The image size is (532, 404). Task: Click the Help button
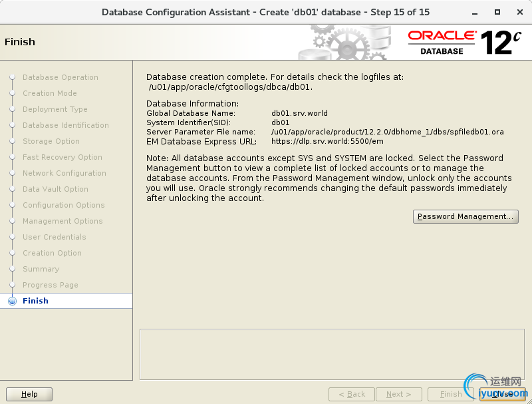(x=29, y=394)
